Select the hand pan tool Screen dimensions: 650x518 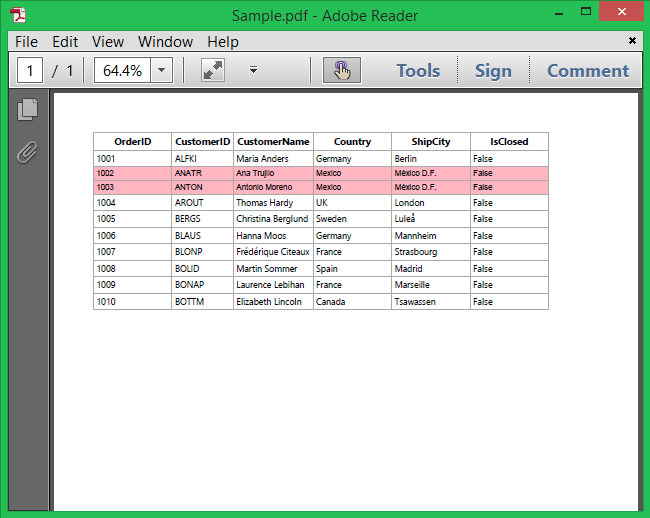point(342,70)
